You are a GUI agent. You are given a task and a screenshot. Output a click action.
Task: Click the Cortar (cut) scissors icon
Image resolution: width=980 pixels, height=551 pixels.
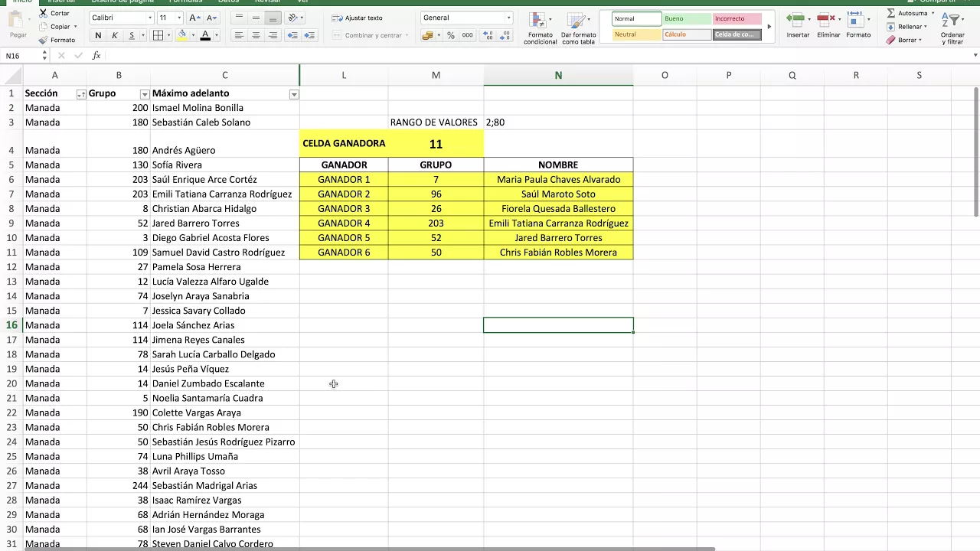(x=43, y=14)
